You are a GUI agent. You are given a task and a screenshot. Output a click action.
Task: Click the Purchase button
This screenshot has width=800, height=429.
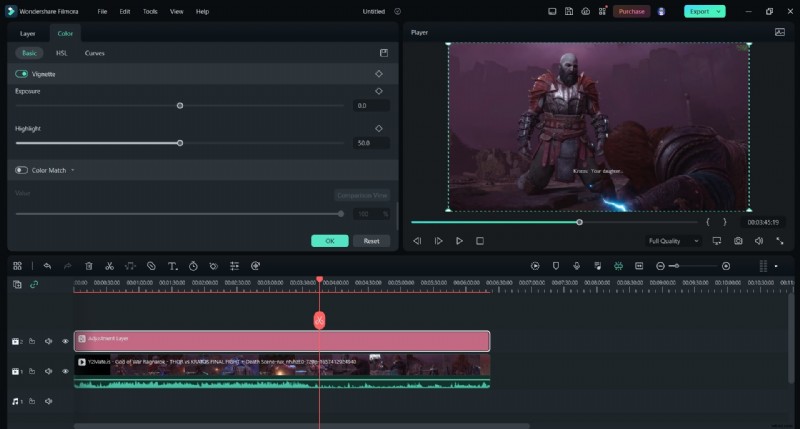coord(632,11)
